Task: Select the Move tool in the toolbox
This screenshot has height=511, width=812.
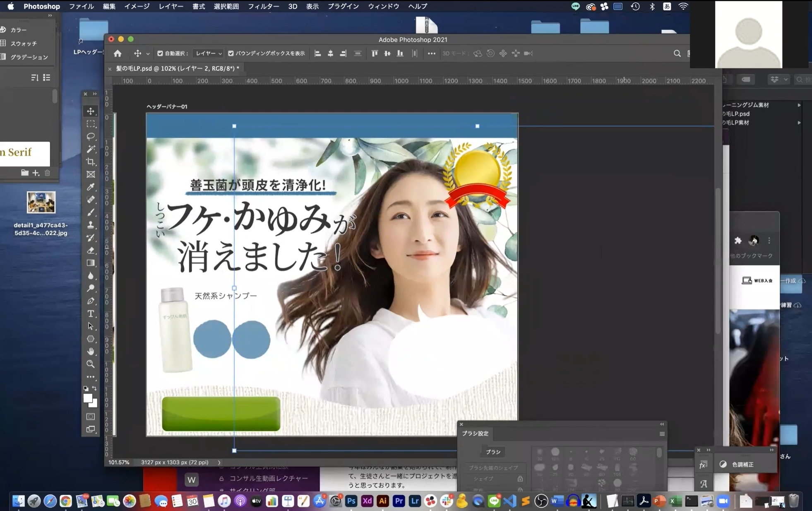Action: 91,111
